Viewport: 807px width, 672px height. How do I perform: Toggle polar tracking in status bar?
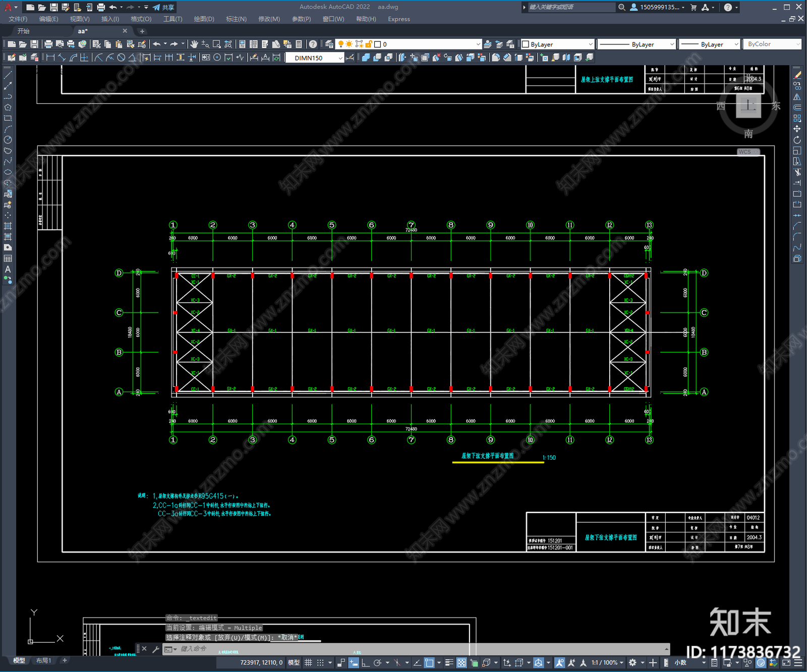click(377, 662)
